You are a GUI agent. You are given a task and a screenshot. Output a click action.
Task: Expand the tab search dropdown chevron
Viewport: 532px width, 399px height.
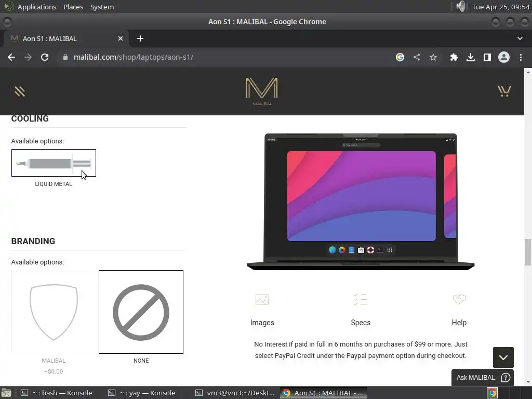point(520,38)
